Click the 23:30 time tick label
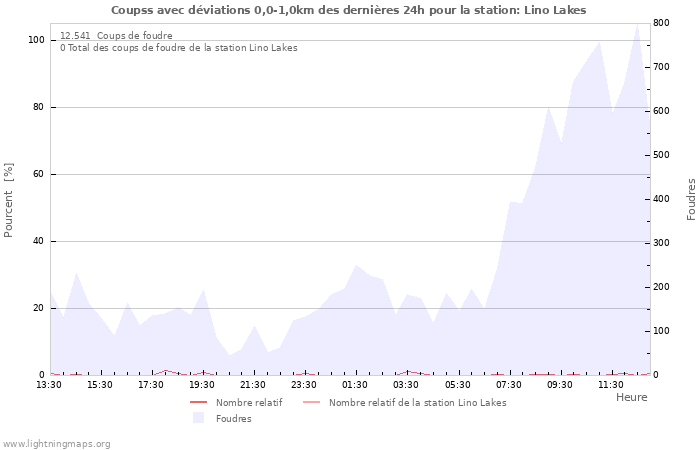The image size is (700, 450). [304, 385]
